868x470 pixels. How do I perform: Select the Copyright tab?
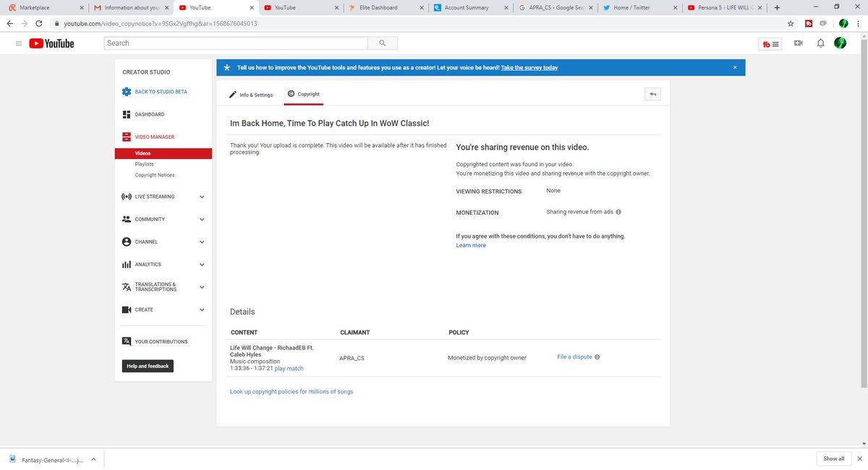(x=303, y=94)
